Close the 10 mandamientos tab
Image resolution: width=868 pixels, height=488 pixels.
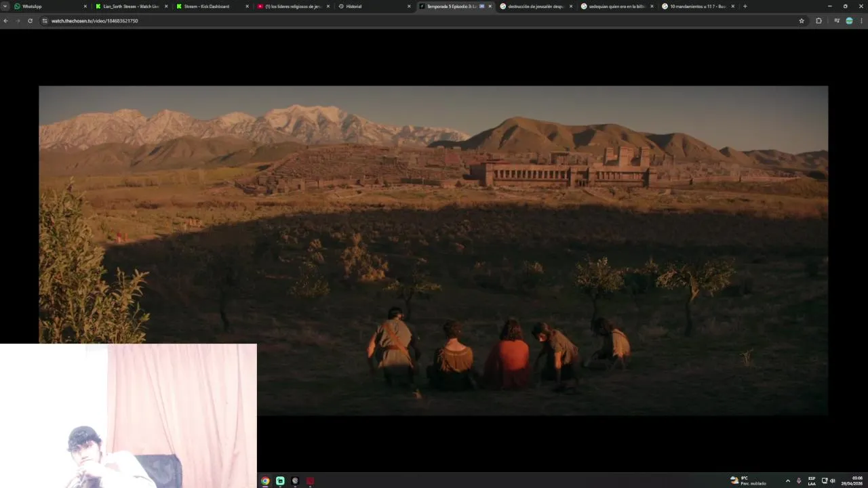732,6
